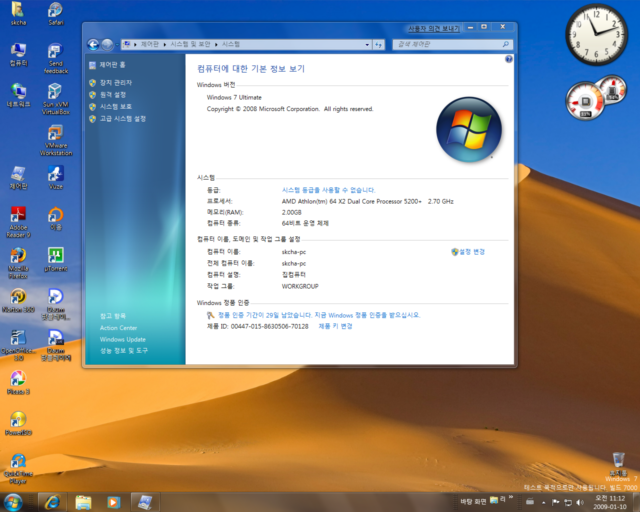Click the taskbar clock and date
This screenshot has width=640, height=512.
point(610,502)
